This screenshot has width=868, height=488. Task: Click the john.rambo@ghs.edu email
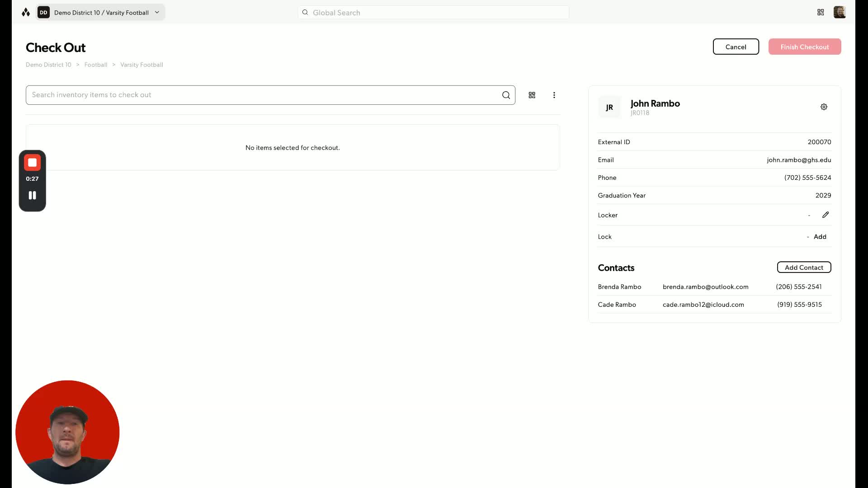[799, 160]
